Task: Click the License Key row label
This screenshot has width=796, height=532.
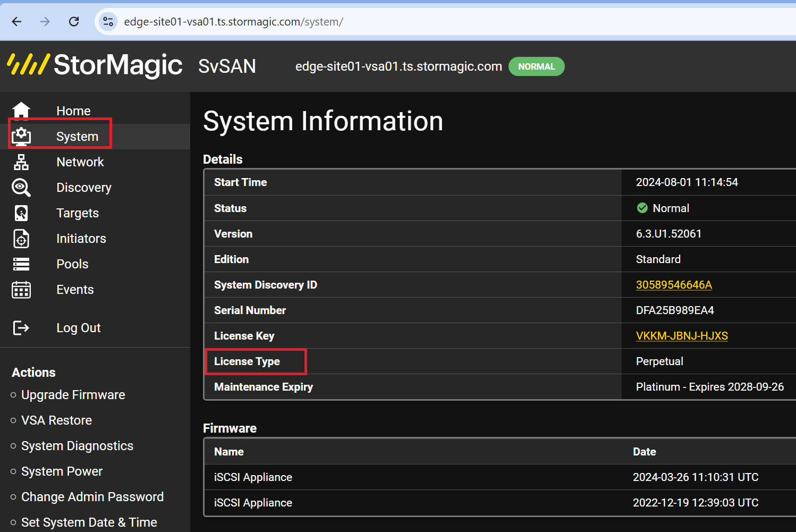Action: tap(244, 336)
